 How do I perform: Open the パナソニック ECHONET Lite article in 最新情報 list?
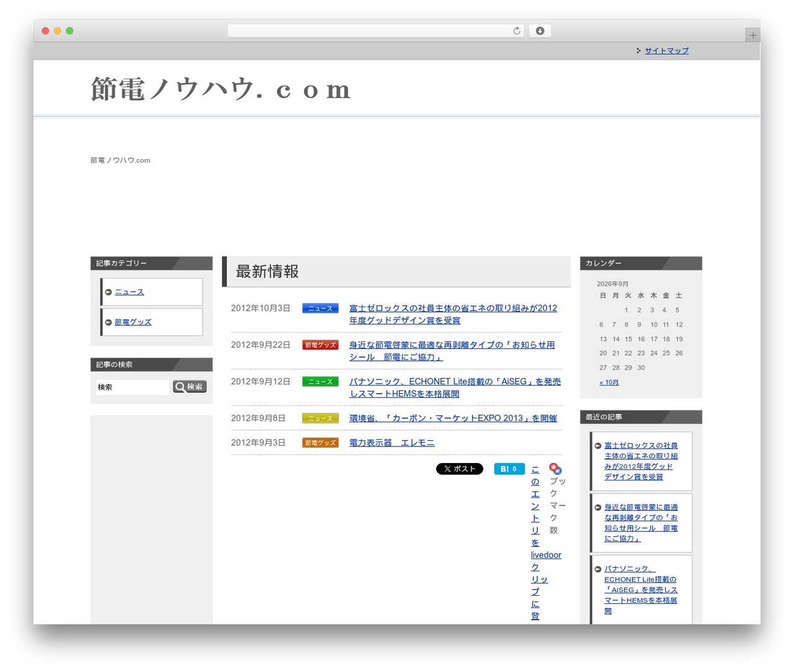click(455, 387)
